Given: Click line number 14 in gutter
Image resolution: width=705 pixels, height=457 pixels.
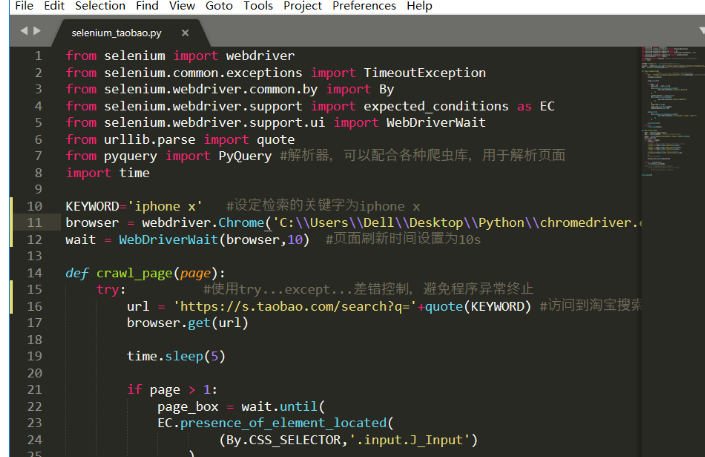Looking at the screenshot, I should pyautogui.click(x=35, y=273).
